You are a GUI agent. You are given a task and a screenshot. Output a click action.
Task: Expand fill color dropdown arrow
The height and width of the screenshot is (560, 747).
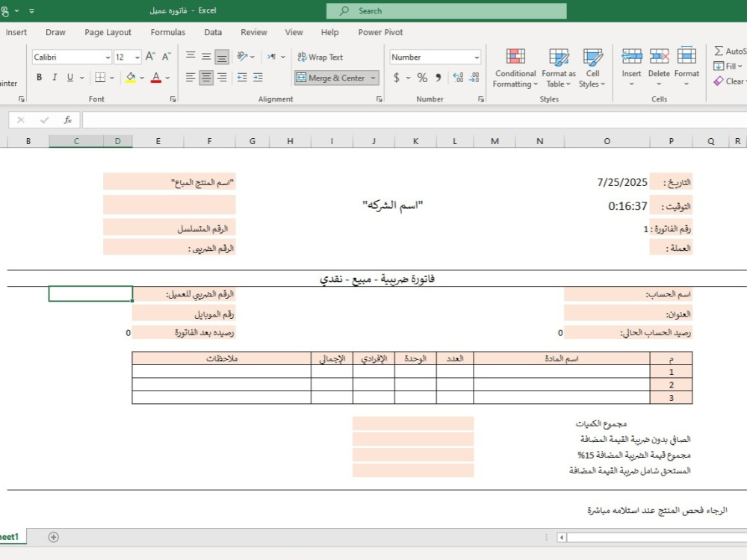142,77
